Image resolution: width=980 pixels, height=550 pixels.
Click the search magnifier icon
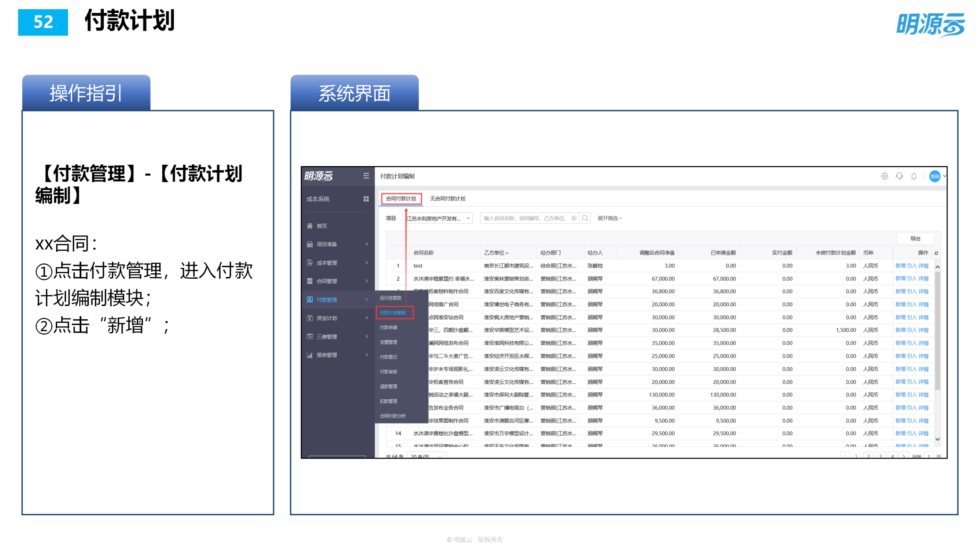(x=585, y=218)
